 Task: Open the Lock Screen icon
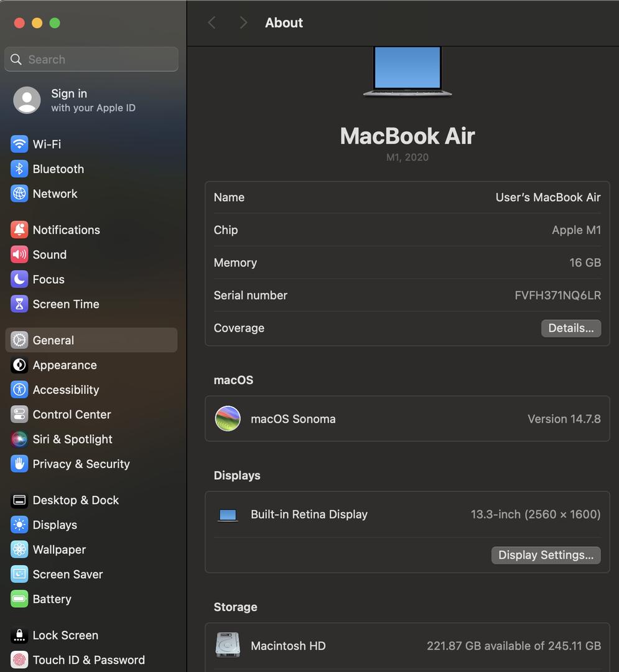tap(19, 635)
